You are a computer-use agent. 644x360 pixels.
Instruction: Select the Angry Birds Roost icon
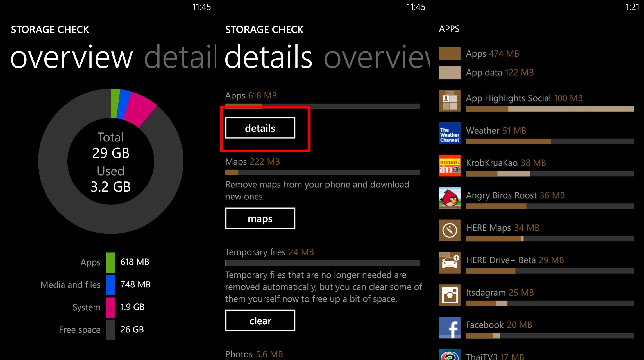450,198
